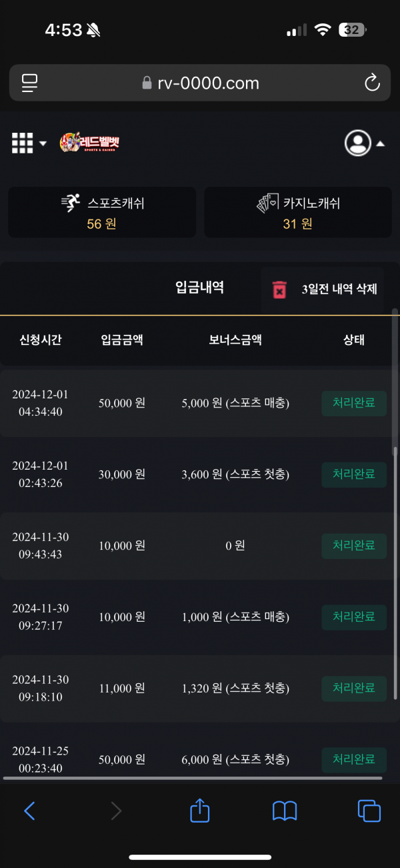Image resolution: width=400 pixels, height=868 pixels.
Task: Open the Safari reader/page settings icon
Action: [30, 83]
